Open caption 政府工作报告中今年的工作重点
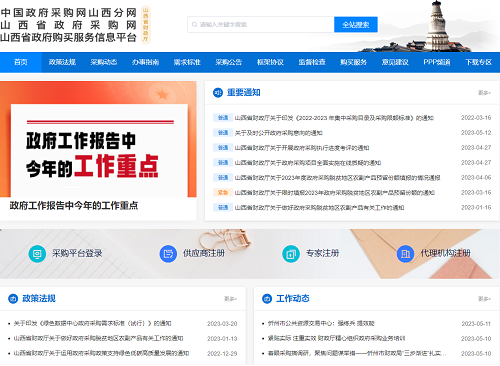The height and width of the screenshot is (366, 500). point(74,206)
